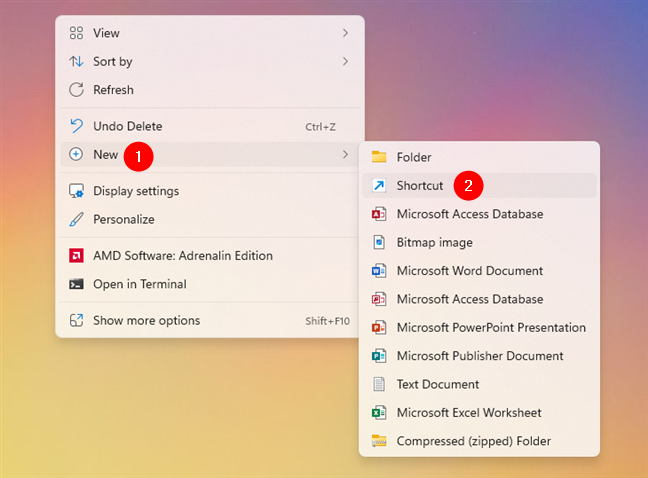This screenshot has height=478, width=648.
Task: Create a new Folder from submenu
Action: [x=479, y=157]
